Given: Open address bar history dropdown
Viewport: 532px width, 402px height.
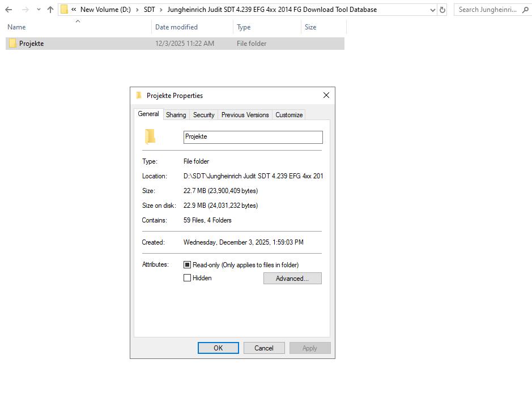Looking at the screenshot, I should 433,10.
